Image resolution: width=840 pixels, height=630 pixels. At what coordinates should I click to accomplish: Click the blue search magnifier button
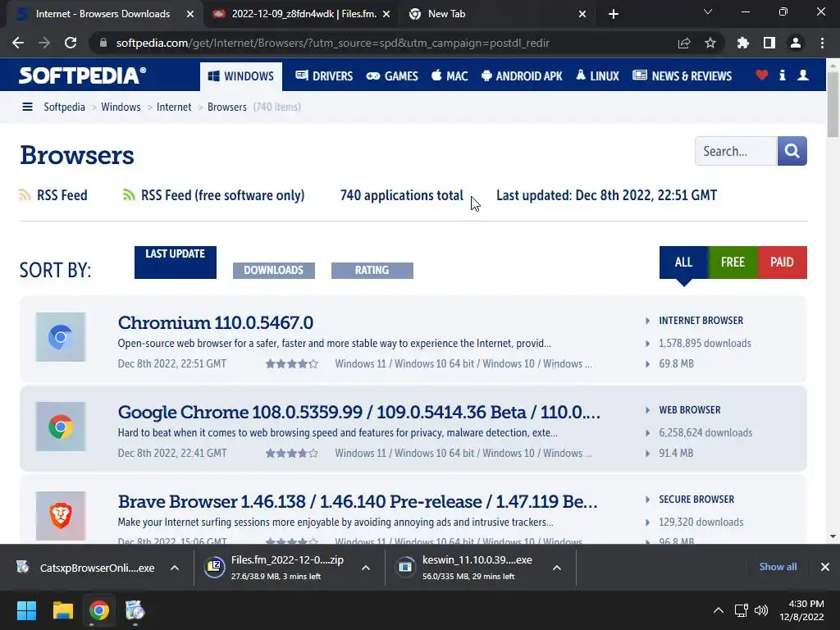point(792,151)
